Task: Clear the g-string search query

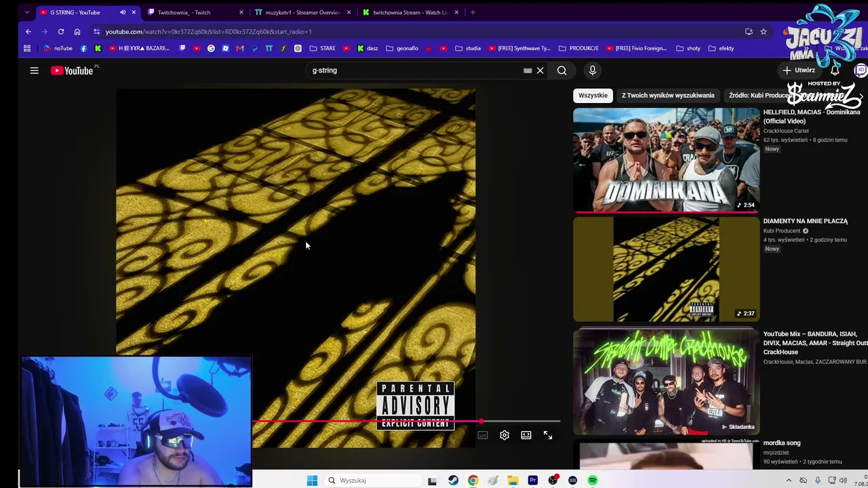Action: pos(540,70)
